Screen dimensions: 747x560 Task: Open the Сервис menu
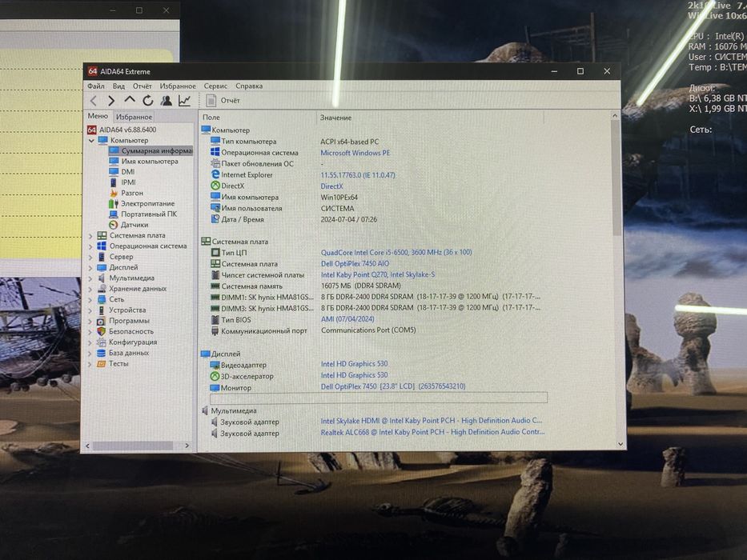215,86
